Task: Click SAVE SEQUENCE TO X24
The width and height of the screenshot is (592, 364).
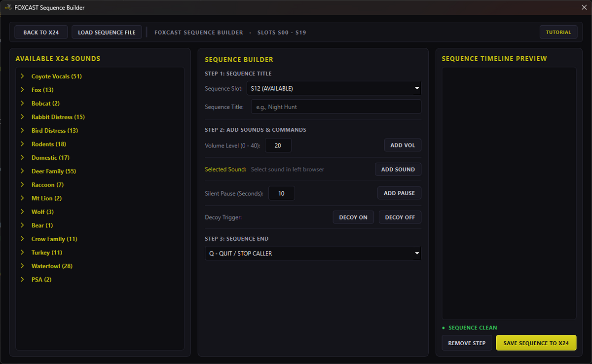Action: click(x=536, y=343)
